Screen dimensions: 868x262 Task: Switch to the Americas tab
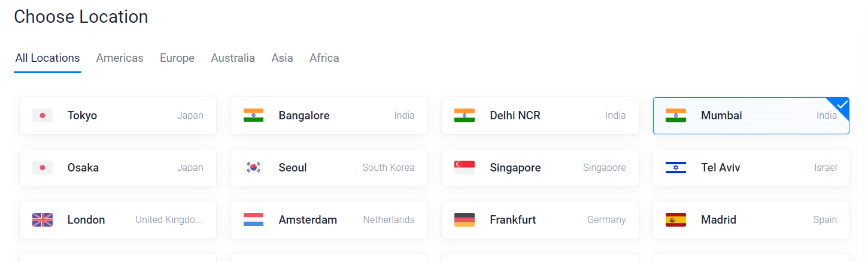pos(120,58)
